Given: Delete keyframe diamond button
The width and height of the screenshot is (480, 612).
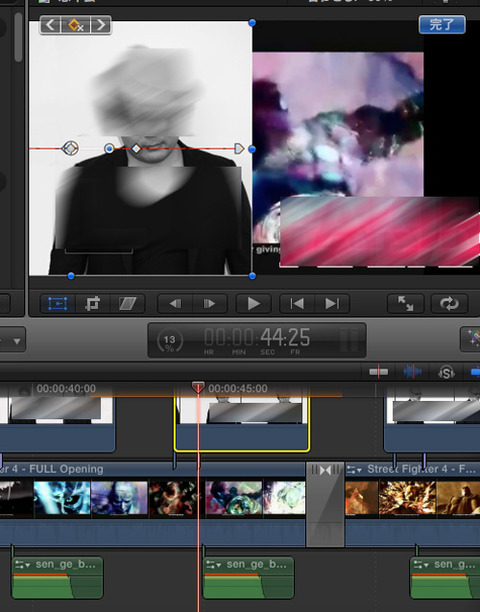Looking at the screenshot, I should point(75,25).
